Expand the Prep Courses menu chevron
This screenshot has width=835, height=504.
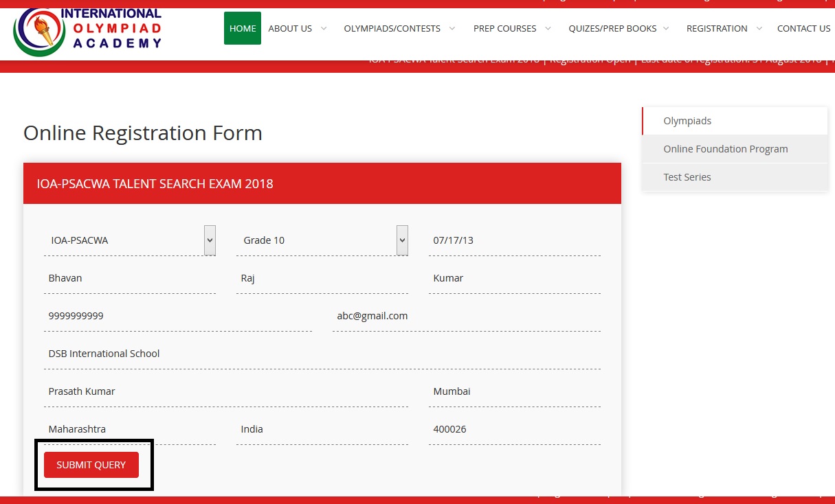[x=548, y=28]
